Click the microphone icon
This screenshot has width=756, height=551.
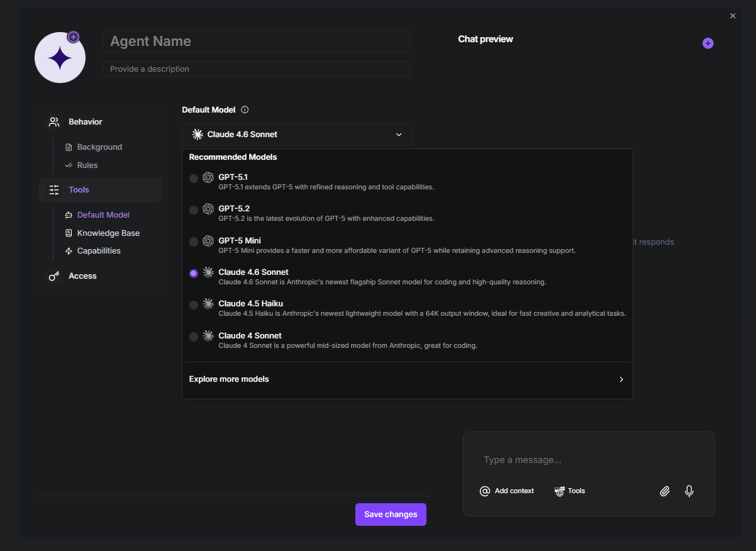pos(689,491)
